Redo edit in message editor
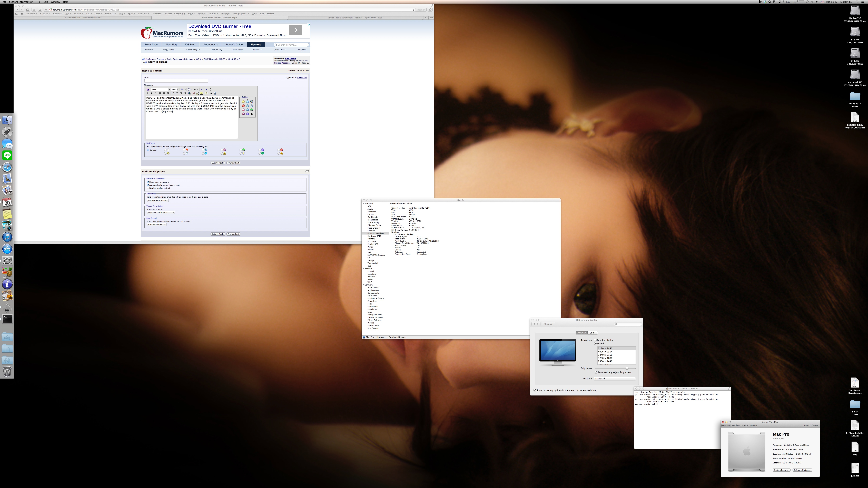Screen dimensions: 868x488 tap(206, 90)
